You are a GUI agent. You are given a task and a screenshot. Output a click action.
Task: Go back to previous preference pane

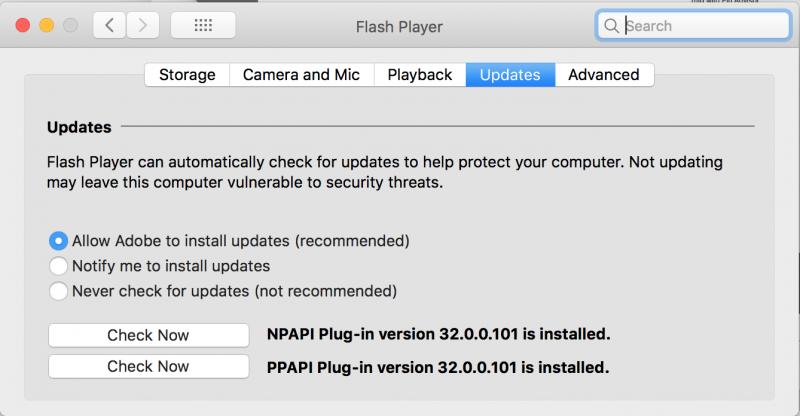109,26
